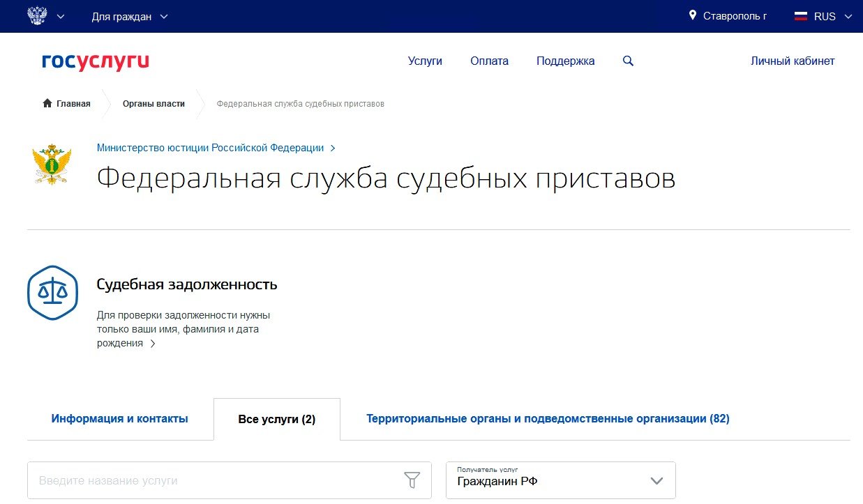Open the 'Услуги' menu item
The height and width of the screenshot is (504, 863).
425,61
